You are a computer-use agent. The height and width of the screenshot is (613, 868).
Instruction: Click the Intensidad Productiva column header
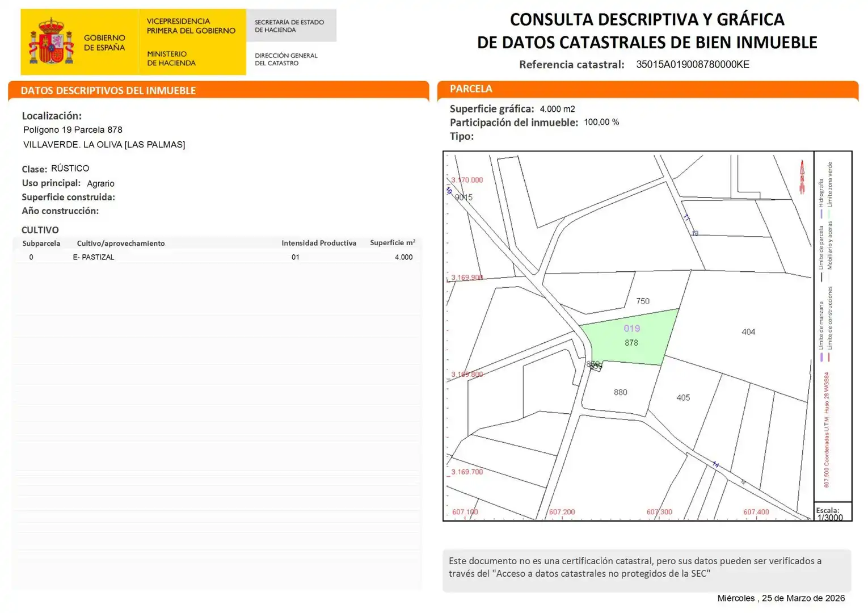tap(319, 243)
